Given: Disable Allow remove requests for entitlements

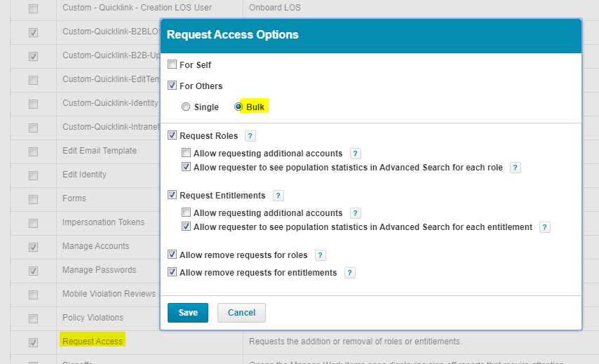Looking at the screenshot, I should tap(173, 272).
